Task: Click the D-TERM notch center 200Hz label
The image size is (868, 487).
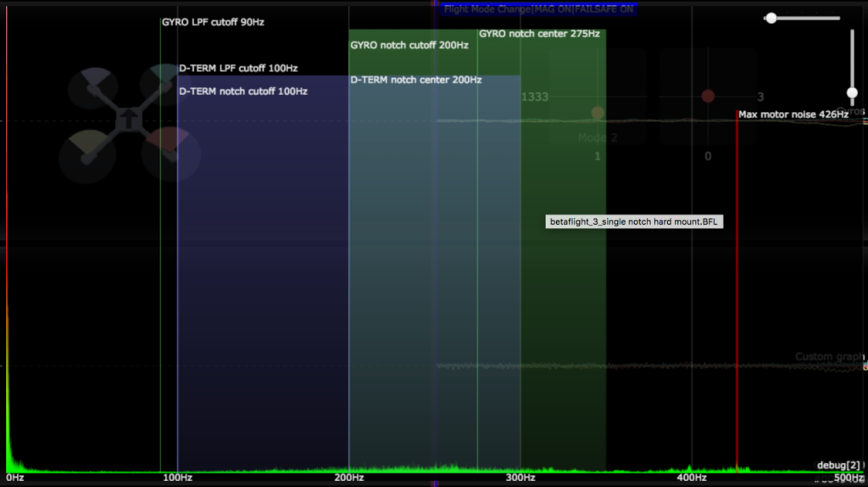Action: click(x=415, y=80)
